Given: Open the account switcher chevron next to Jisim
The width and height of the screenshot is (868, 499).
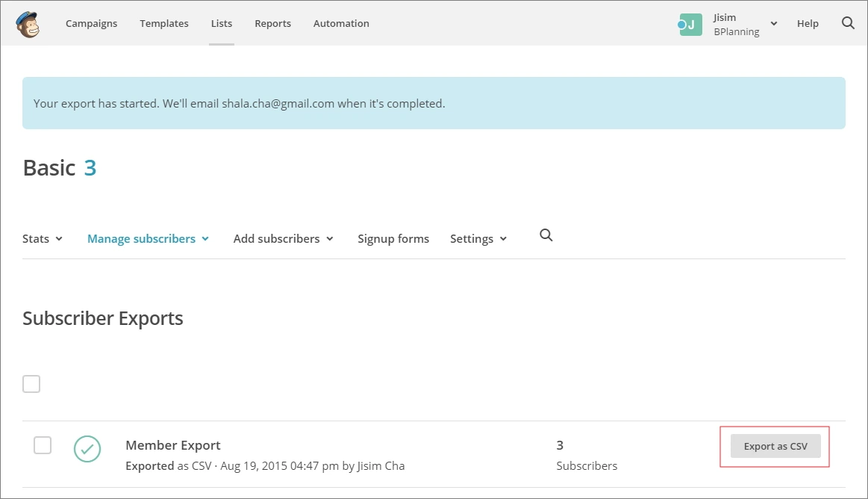Looking at the screenshot, I should click(x=773, y=23).
